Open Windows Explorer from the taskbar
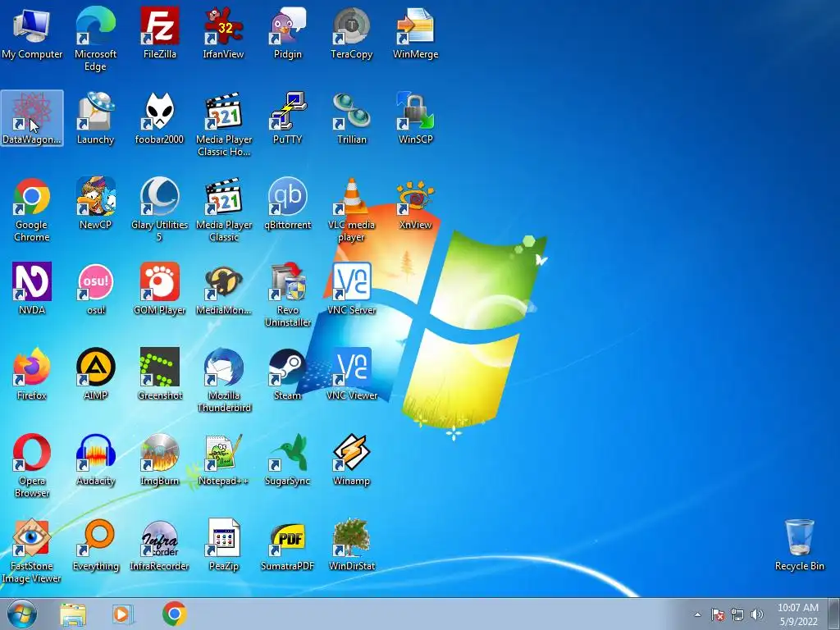The height and width of the screenshot is (630, 840). 73,614
